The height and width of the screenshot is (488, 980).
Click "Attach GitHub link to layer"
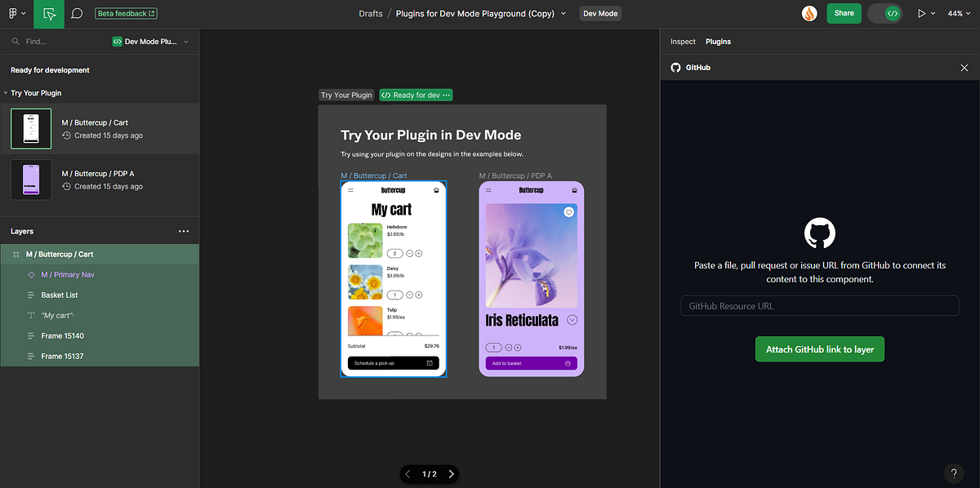tap(819, 348)
